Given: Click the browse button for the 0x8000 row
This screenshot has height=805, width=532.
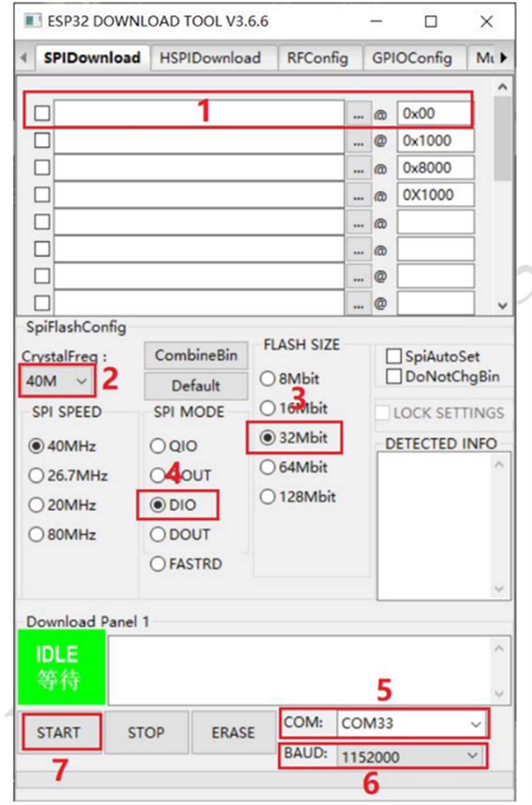Looking at the screenshot, I should point(358,168).
